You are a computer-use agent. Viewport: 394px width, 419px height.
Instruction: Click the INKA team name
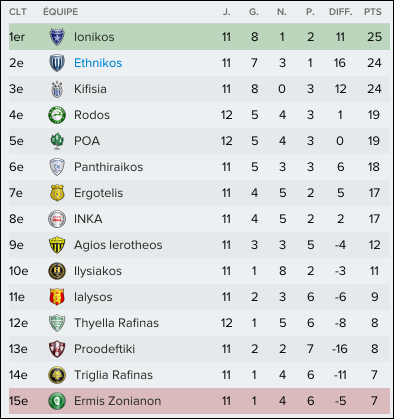tap(88, 219)
